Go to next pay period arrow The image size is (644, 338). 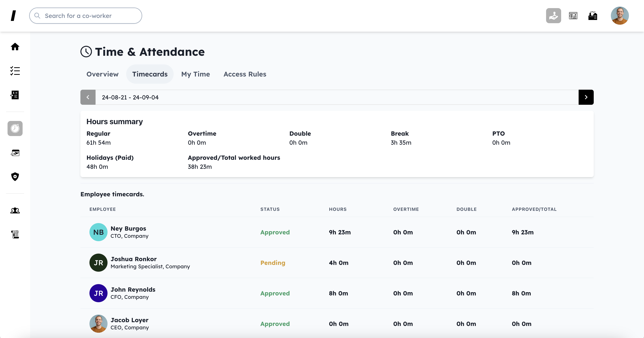click(586, 97)
